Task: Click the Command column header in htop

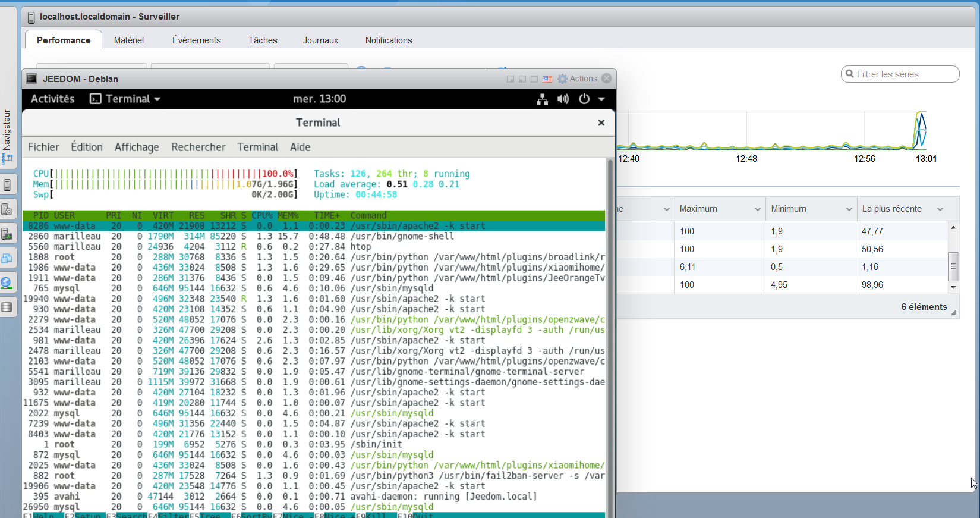Action: pyautogui.click(x=368, y=215)
